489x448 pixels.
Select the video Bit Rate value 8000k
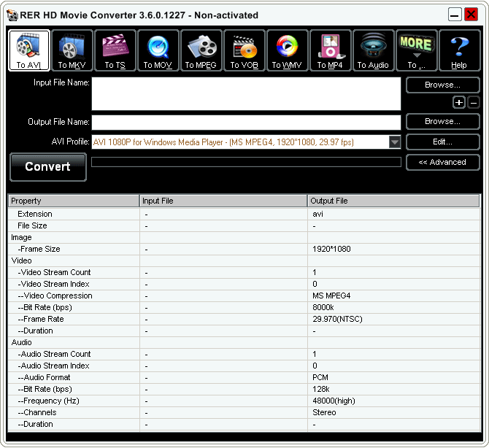tap(323, 307)
